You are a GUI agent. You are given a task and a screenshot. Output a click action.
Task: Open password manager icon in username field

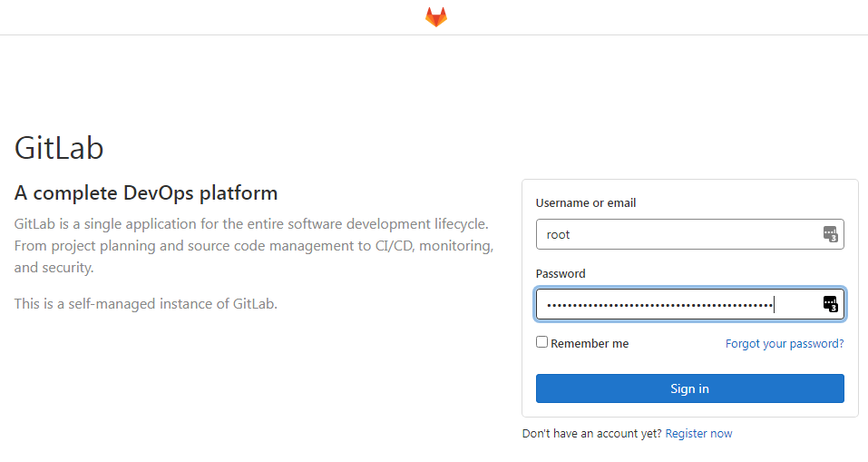point(830,234)
